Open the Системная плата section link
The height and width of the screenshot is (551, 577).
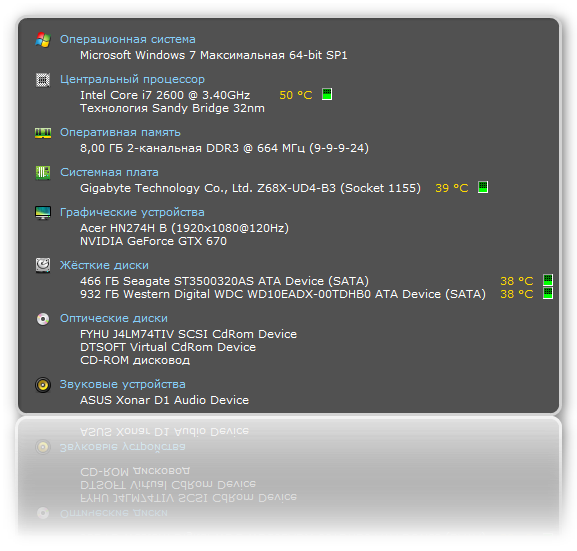(109, 172)
